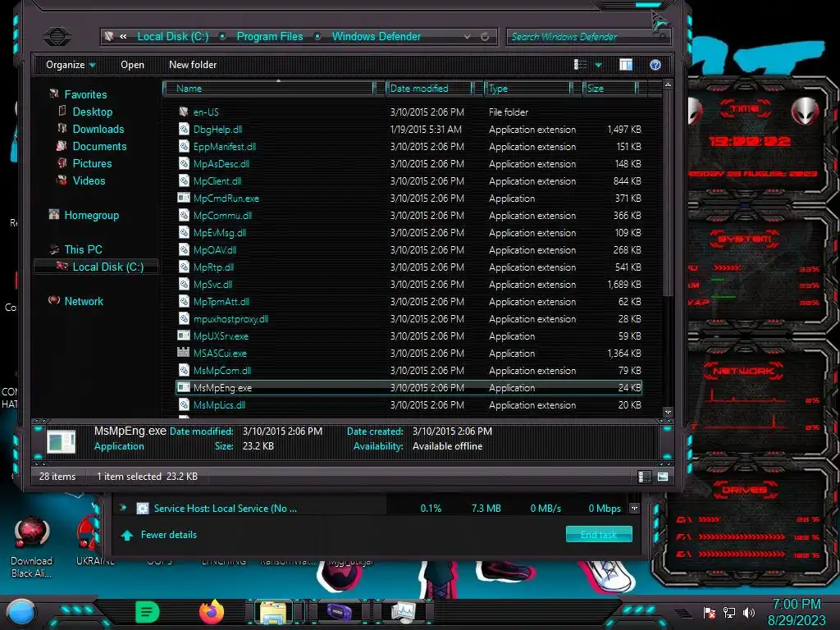Click the back navigation orb in Explorer
840x630 pixels.
[x=57, y=36]
